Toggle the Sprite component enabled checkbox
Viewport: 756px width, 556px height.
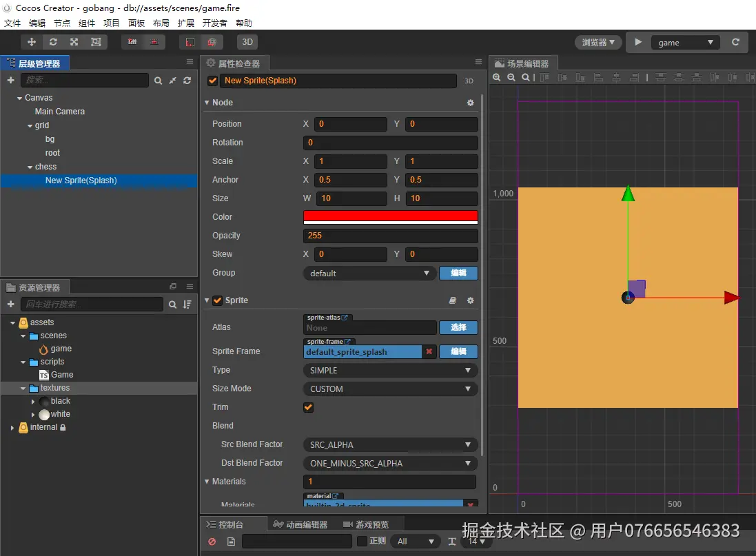pyautogui.click(x=218, y=300)
